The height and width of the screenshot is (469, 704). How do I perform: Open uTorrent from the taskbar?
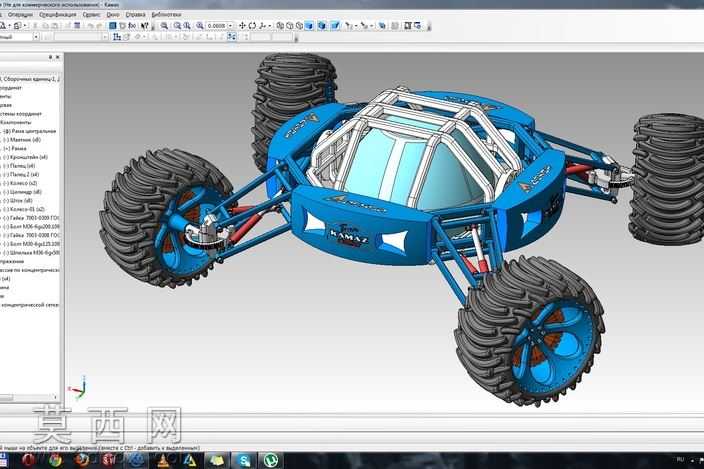pos(271,460)
